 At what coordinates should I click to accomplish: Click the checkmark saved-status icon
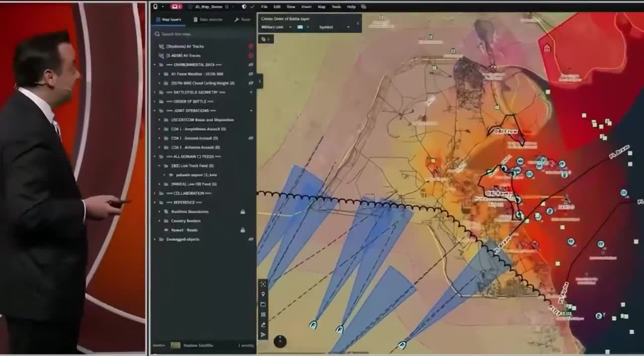pos(253,7)
